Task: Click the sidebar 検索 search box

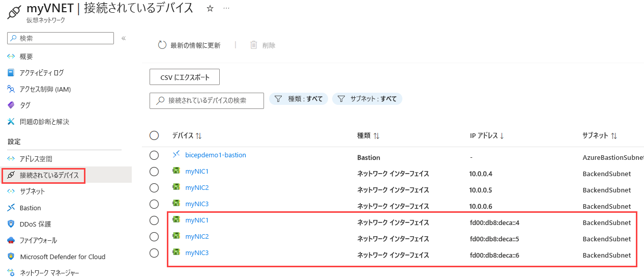Action: click(x=61, y=38)
